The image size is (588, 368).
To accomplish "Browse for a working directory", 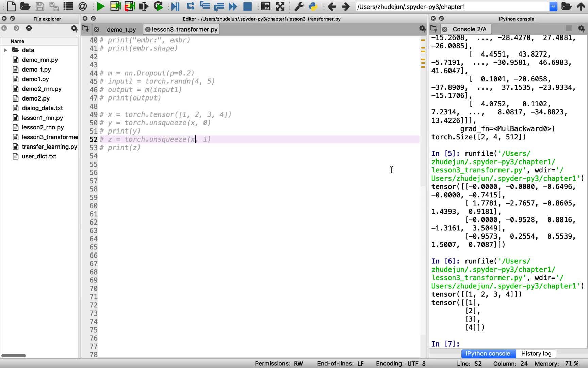I will tap(566, 6).
